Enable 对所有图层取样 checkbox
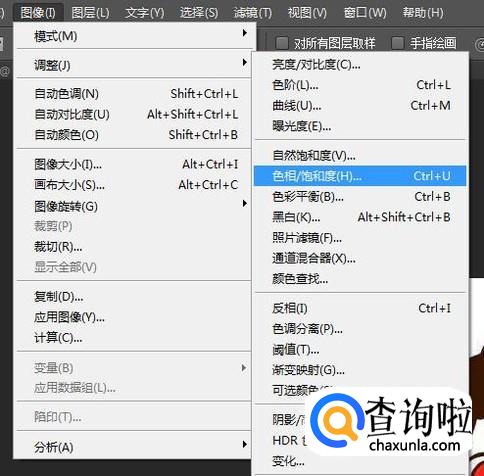 pyautogui.click(x=282, y=43)
